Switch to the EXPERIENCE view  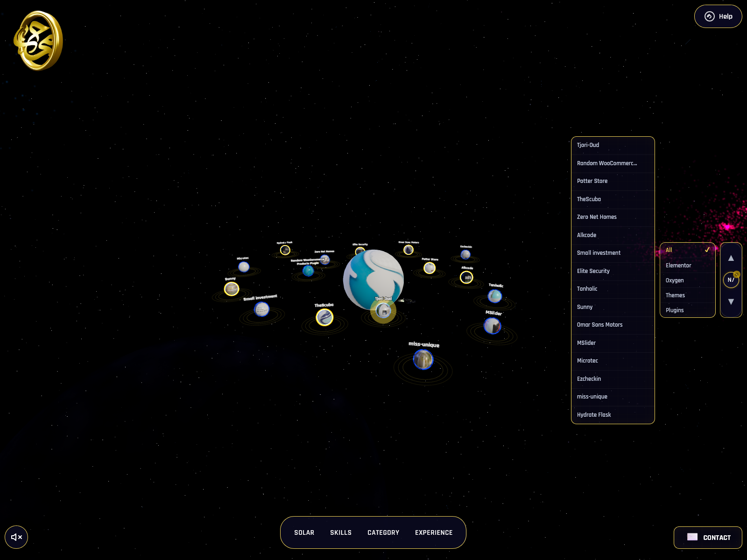pyautogui.click(x=434, y=532)
